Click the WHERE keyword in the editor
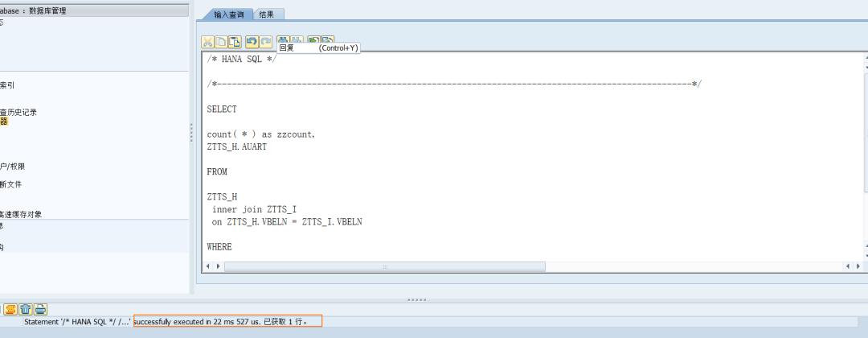Viewport: 868px width, 338px height. [x=219, y=247]
